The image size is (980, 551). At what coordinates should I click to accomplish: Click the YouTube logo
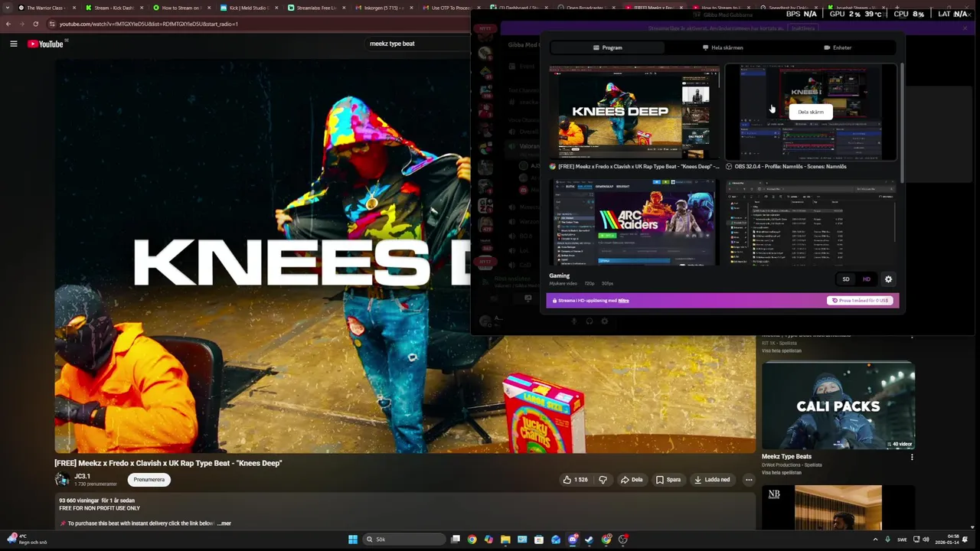point(46,44)
